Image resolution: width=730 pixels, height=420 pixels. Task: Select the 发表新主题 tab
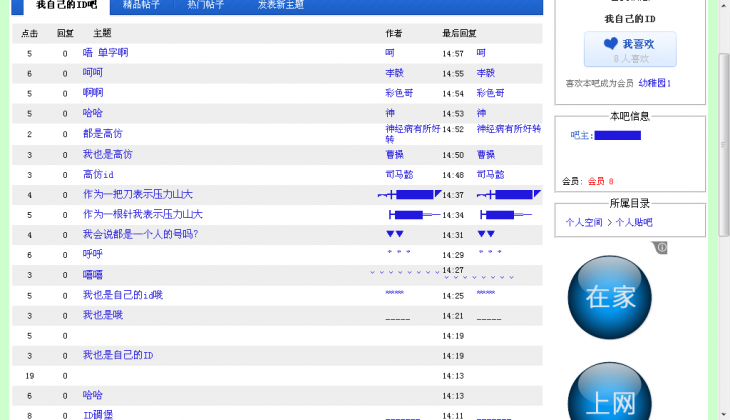pos(280,5)
